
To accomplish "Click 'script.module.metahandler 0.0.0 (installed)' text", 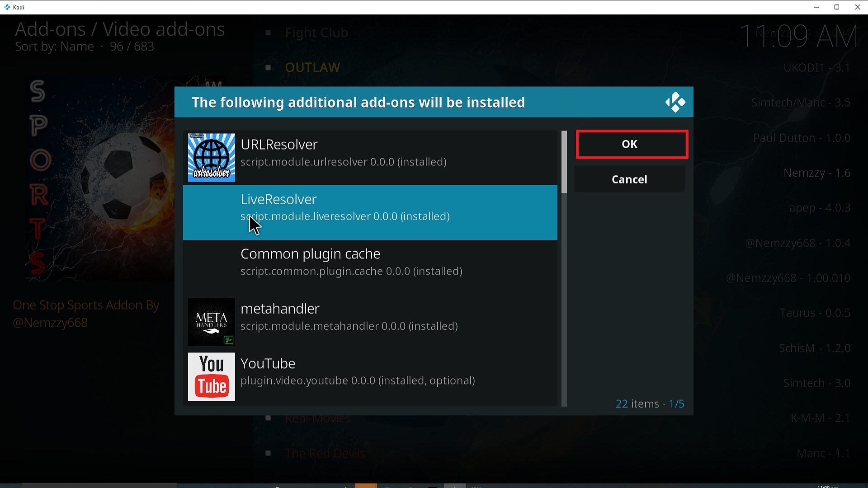I will pyautogui.click(x=349, y=326).
